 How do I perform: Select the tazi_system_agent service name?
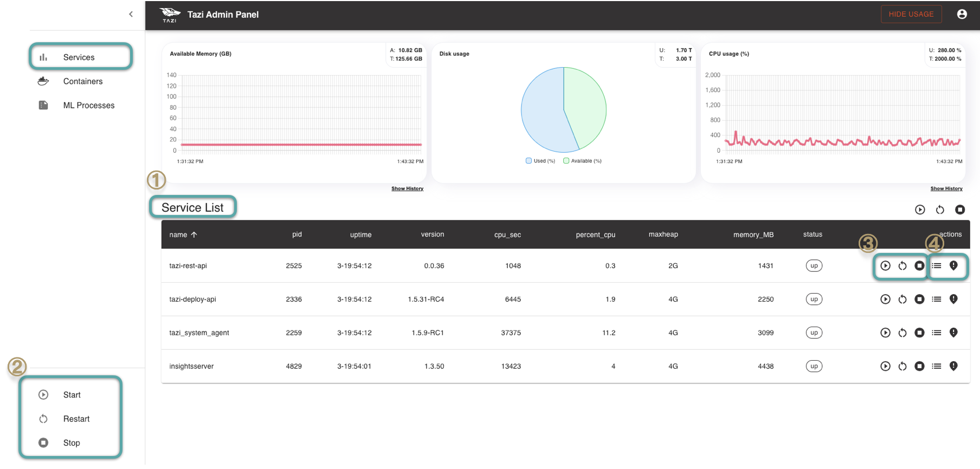pos(199,333)
